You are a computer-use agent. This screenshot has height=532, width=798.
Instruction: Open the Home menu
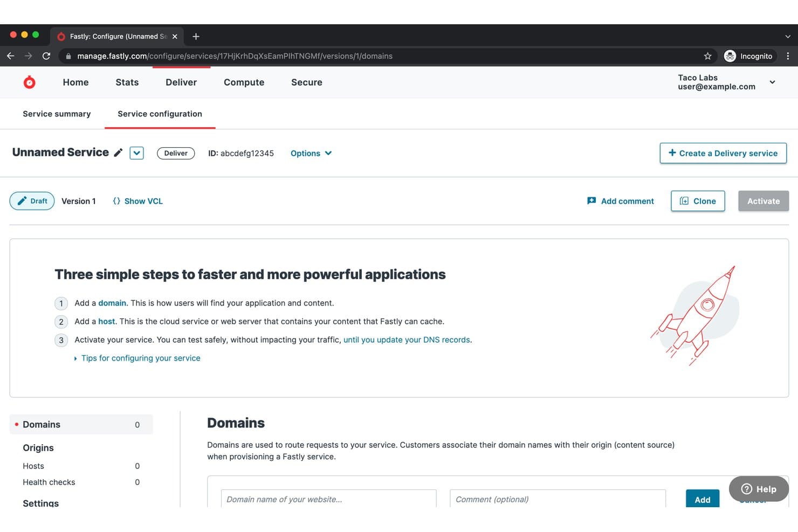75,82
